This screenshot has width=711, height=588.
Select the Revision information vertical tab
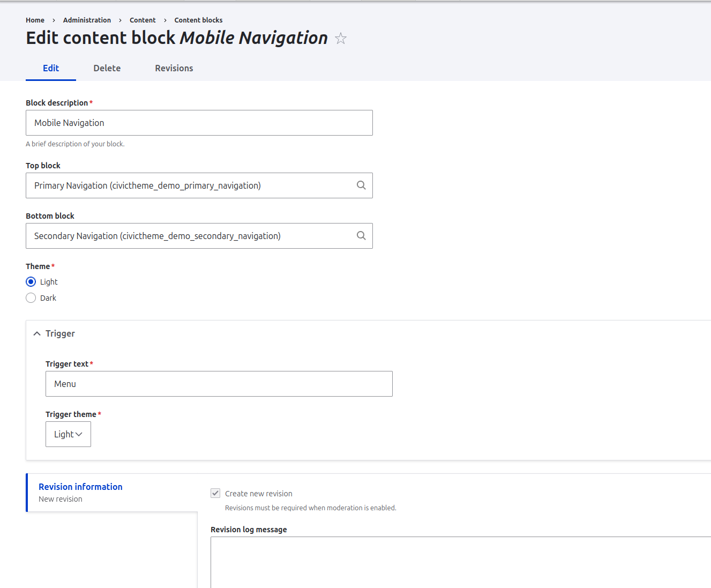pos(80,487)
